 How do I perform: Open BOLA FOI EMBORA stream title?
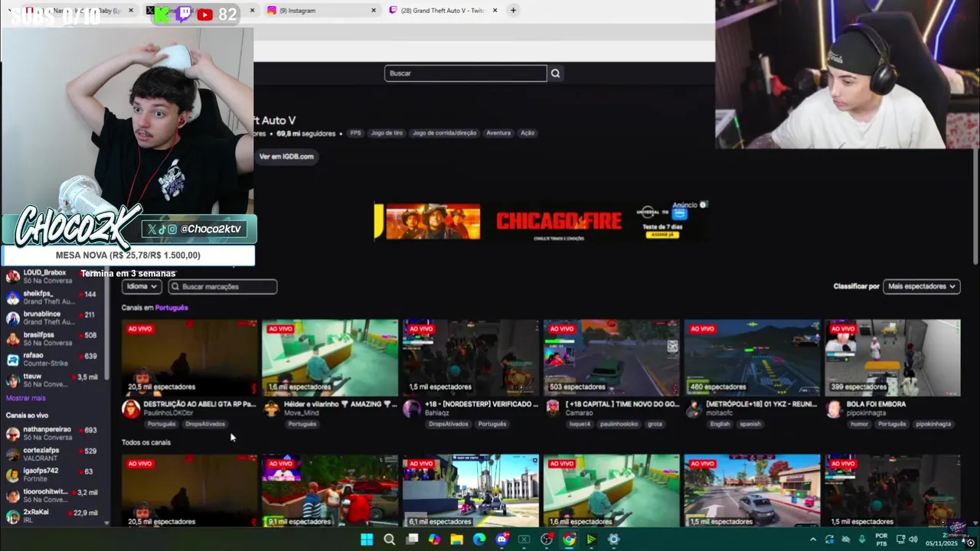[876, 404]
